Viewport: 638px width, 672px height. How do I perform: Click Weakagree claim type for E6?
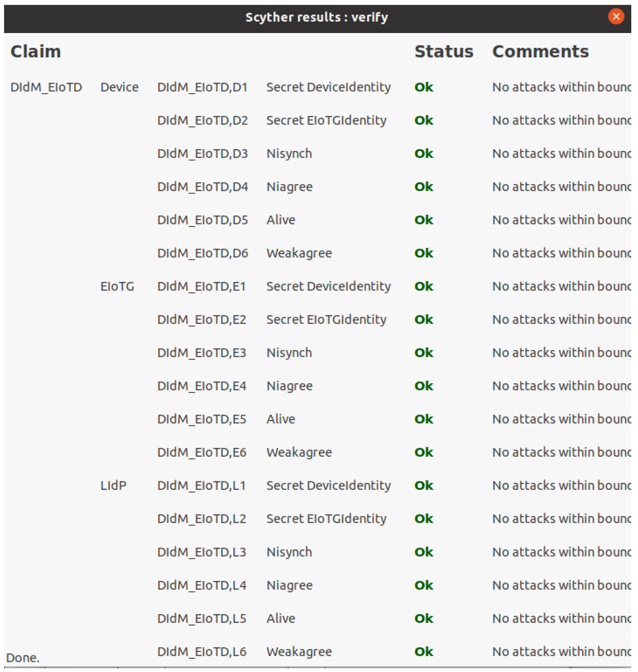coord(299,452)
